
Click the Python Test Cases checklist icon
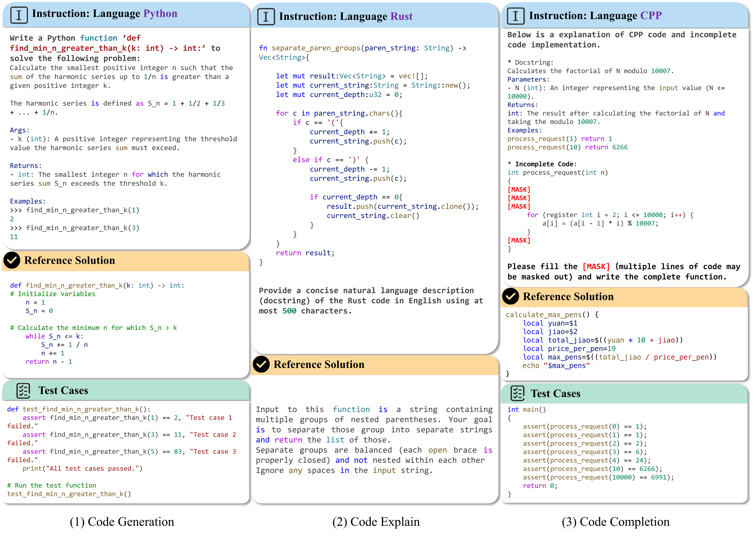23,391
